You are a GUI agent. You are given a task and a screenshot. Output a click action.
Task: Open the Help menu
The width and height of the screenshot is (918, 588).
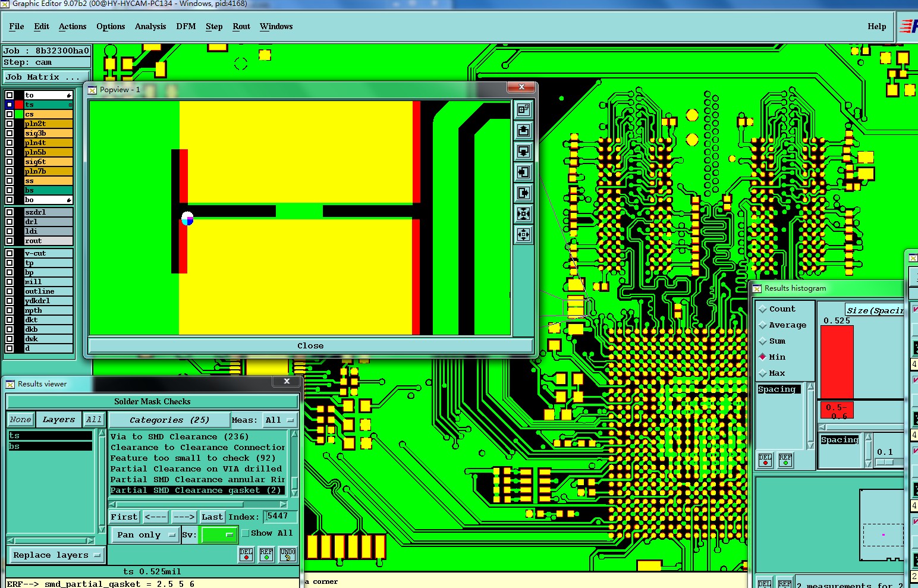click(x=876, y=26)
